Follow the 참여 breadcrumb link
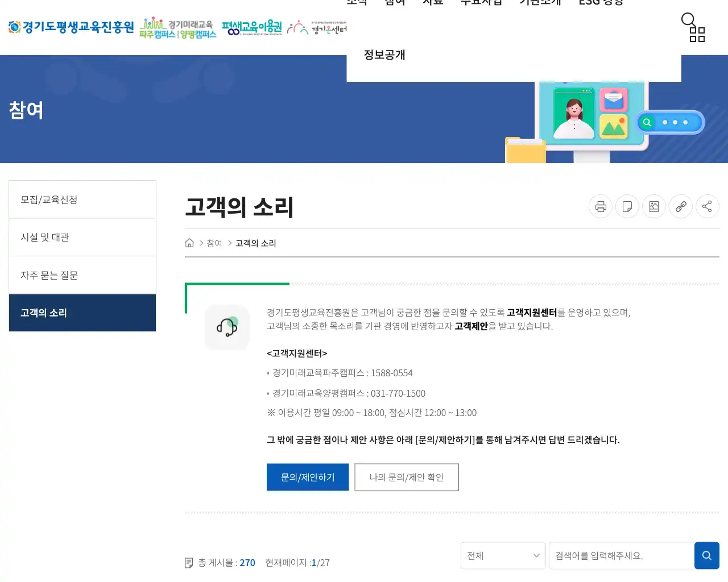 coord(214,243)
